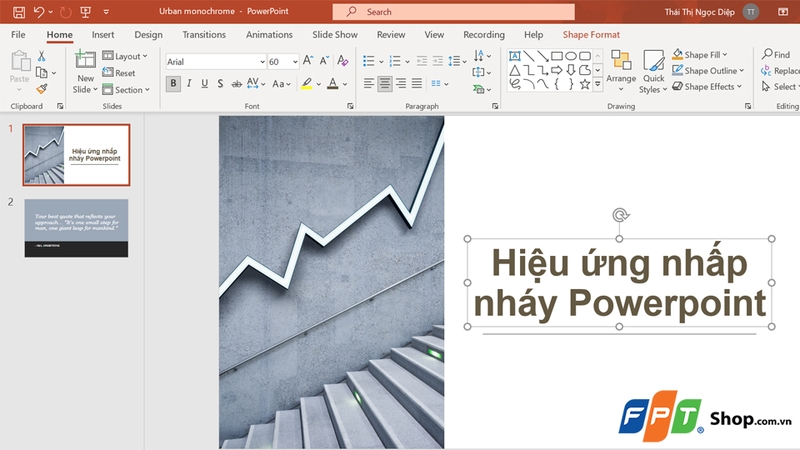Select the right arrow shape in gallery

coord(557,70)
